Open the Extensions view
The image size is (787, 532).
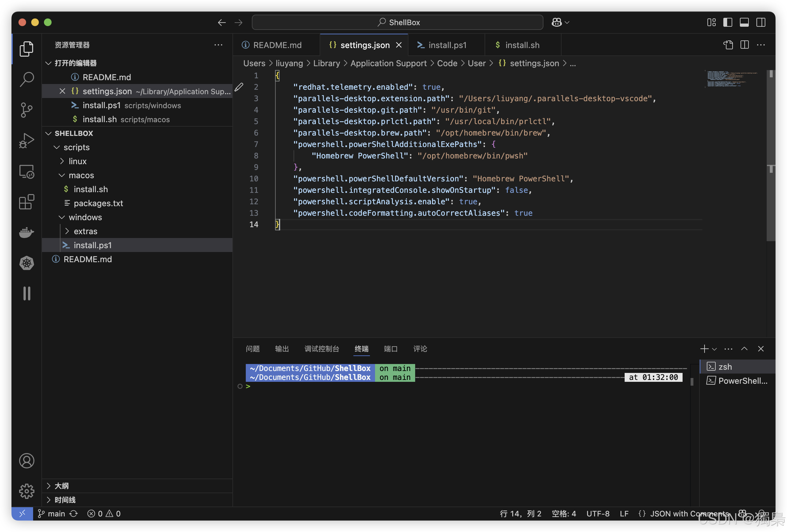(26, 202)
